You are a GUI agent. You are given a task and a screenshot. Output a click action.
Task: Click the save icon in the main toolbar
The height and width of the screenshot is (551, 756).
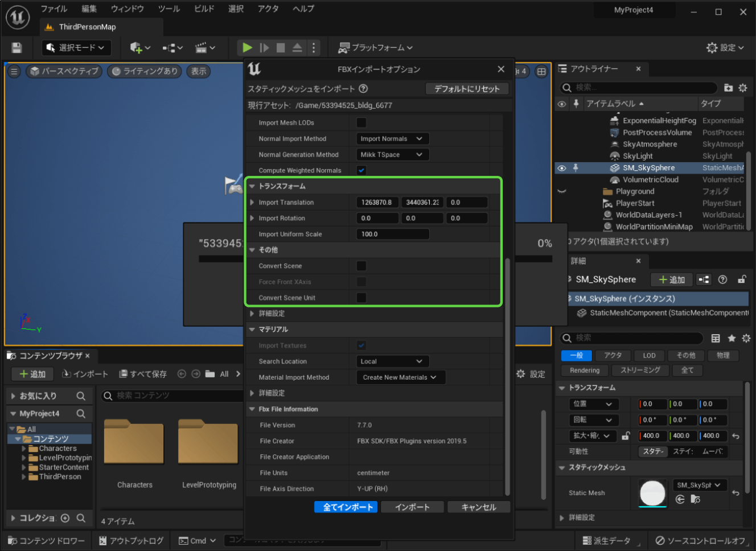point(17,48)
